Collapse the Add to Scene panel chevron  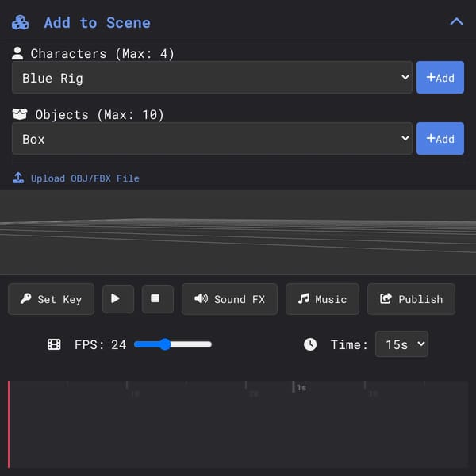click(x=456, y=22)
